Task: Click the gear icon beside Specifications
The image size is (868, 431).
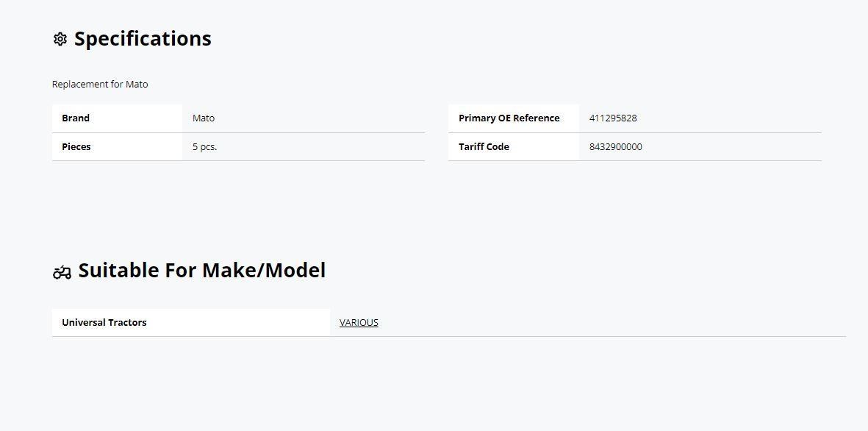Action: click(x=60, y=39)
